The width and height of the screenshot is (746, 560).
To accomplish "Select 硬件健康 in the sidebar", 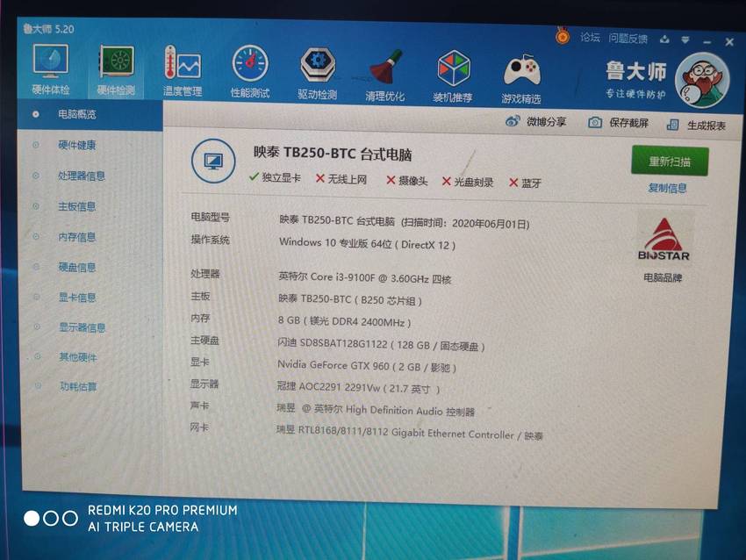I will pyautogui.click(x=77, y=145).
